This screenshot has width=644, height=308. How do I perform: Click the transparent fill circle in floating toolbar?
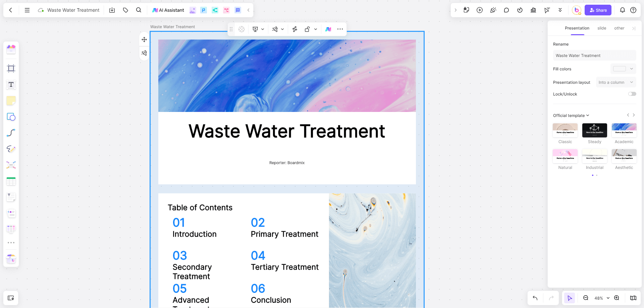[x=241, y=29]
